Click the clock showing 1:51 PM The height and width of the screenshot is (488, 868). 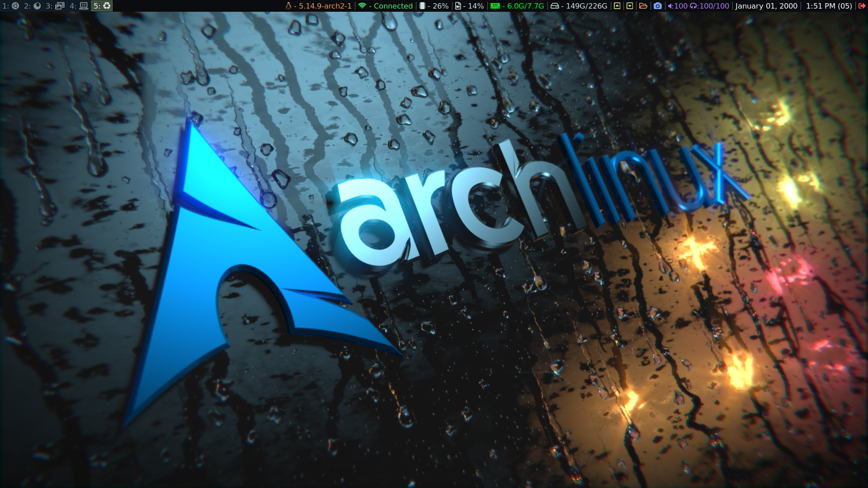[x=829, y=6]
